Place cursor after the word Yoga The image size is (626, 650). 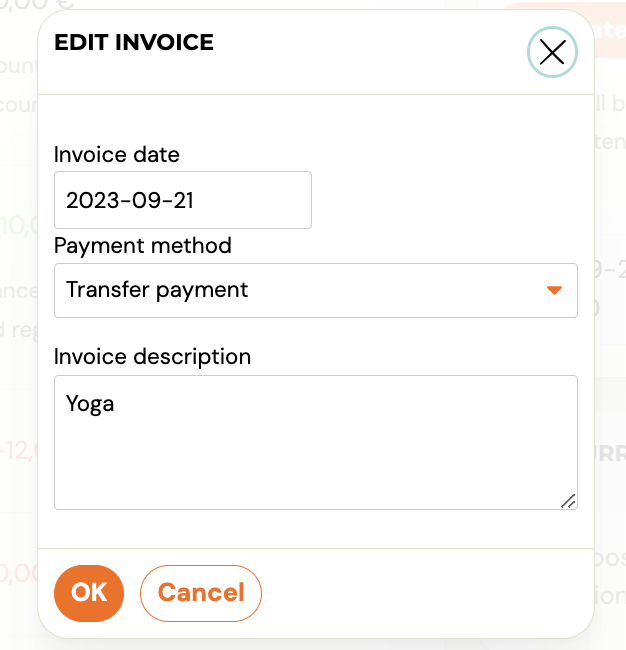[x=114, y=403]
